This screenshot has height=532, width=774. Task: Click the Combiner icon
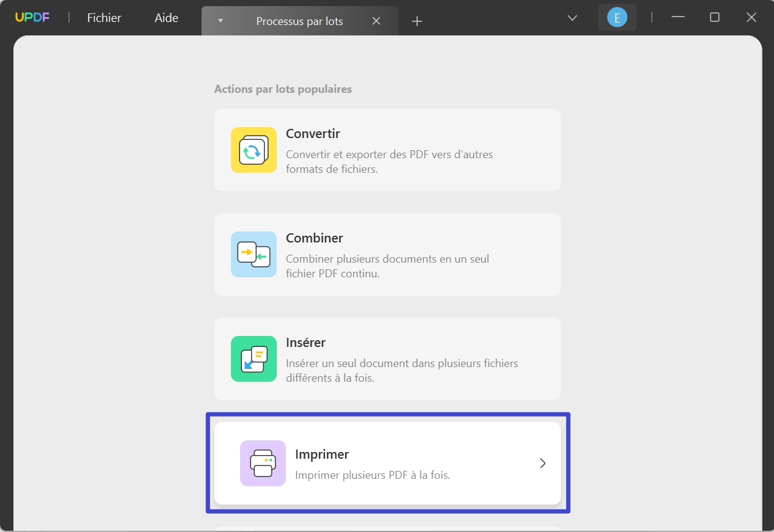(x=254, y=254)
